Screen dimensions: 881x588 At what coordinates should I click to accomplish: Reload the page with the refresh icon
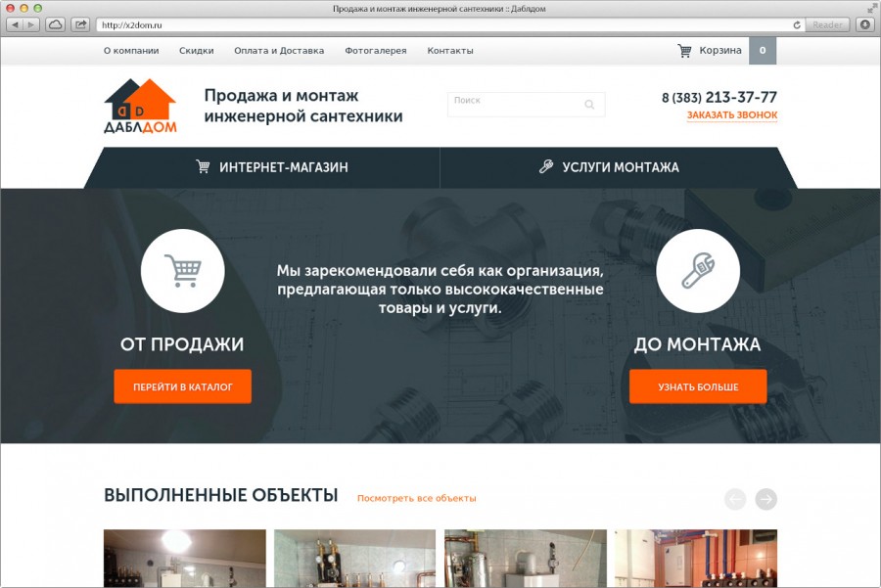tap(797, 25)
